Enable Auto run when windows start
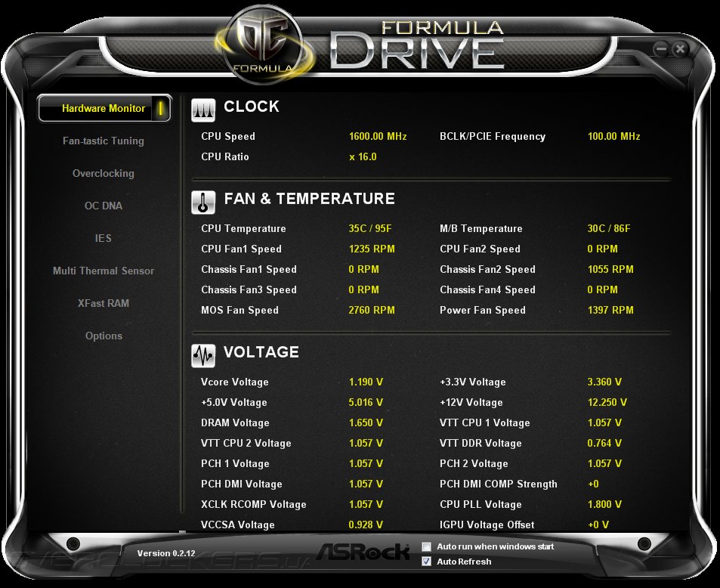Viewport: 720px width, 588px height. click(427, 546)
